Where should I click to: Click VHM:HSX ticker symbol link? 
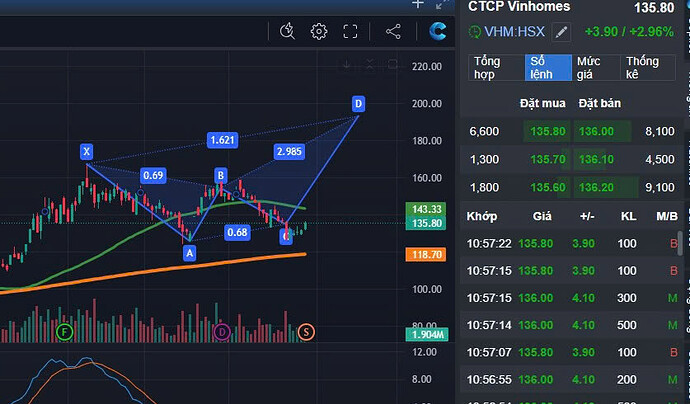pos(514,32)
